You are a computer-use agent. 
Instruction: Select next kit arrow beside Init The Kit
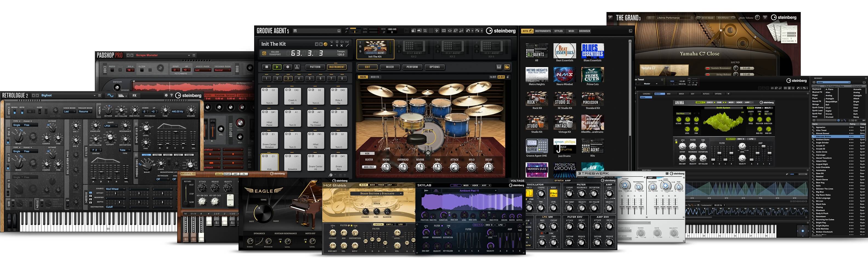[321, 44]
